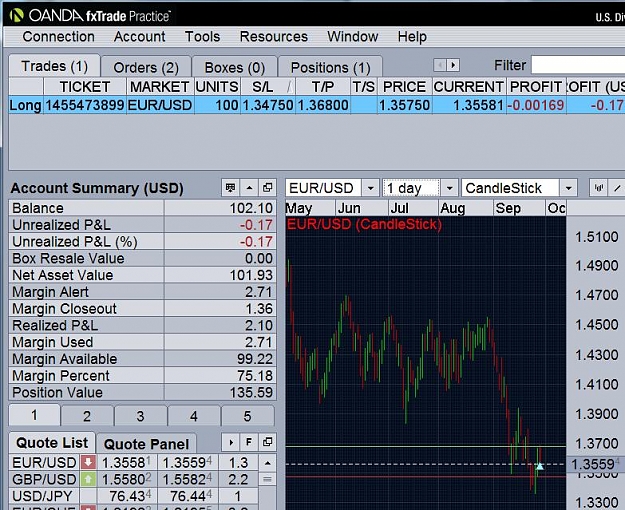The image size is (625, 510).
Task: Click the current-price triangle marker on the chart
Action: coord(539,466)
